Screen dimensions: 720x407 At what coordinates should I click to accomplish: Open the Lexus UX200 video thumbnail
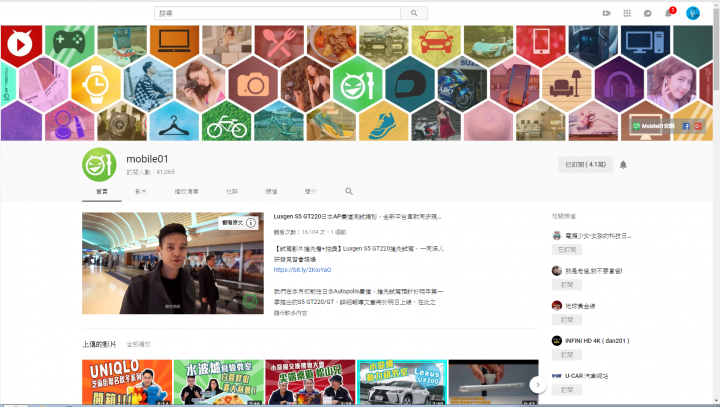[x=402, y=382]
